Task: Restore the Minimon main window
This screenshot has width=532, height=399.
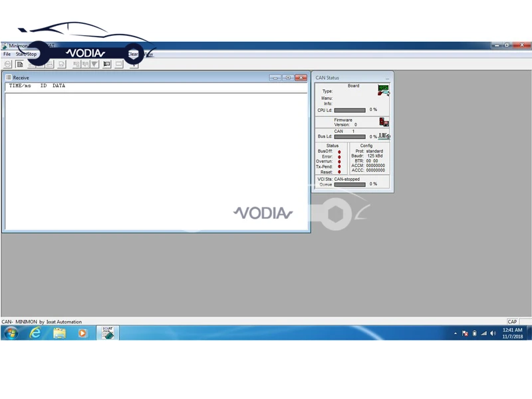Action: [x=507, y=45]
